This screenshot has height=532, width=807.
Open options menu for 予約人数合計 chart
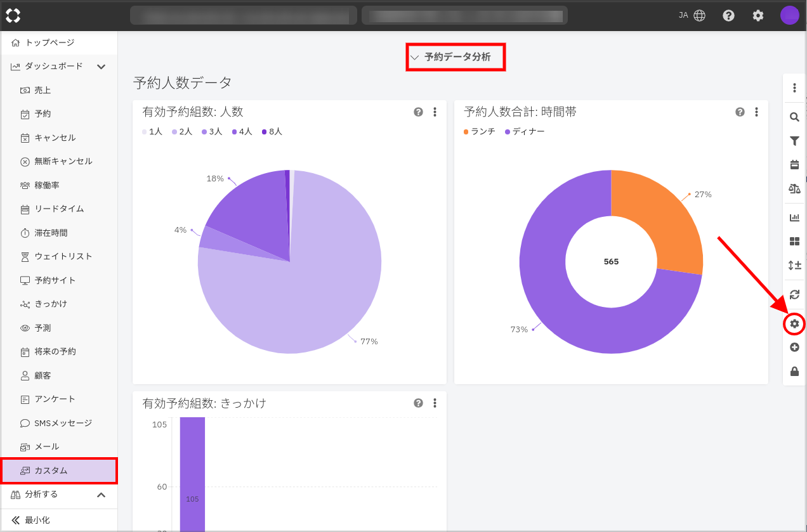tap(756, 112)
